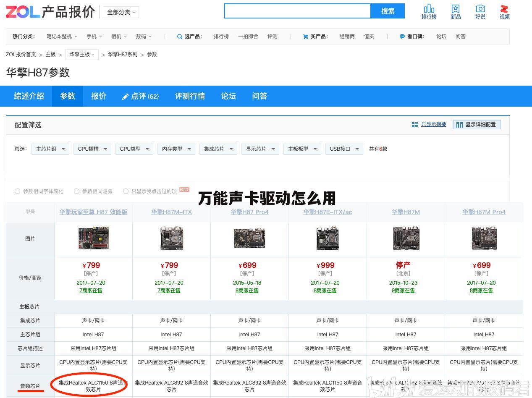The height and width of the screenshot is (398, 532).
Task: Open the 主芯片组 filter dropdown
Action: [50, 149]
